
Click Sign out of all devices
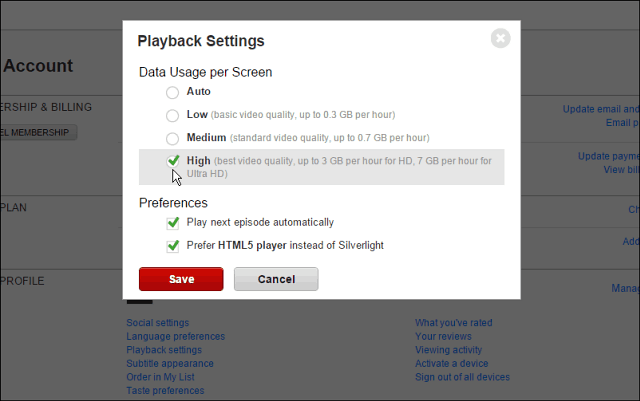462,377
